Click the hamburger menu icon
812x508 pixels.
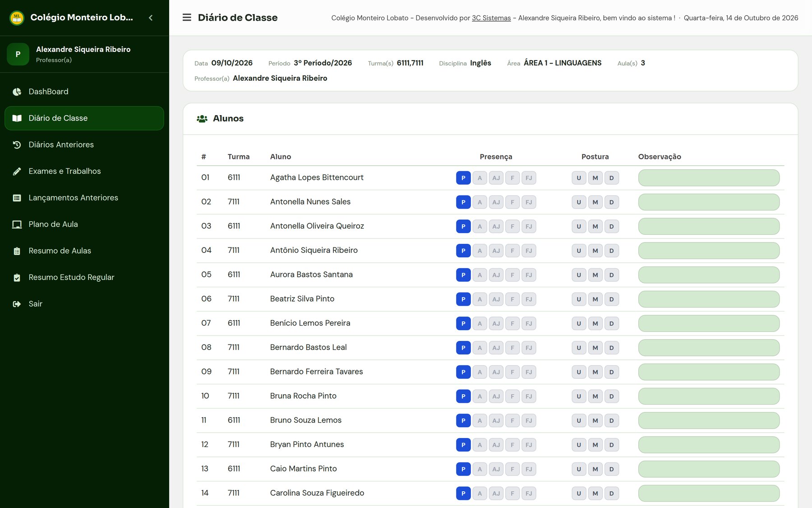[x=187, y=18]
